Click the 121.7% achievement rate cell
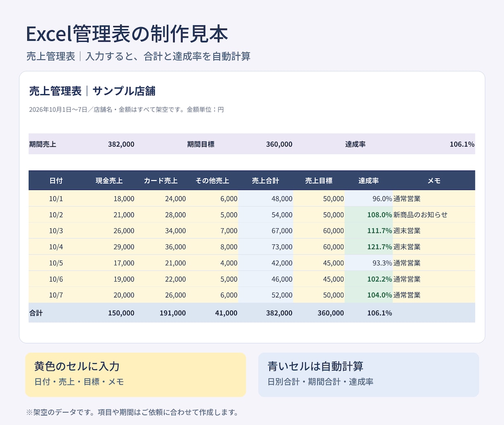Viewport: 504px width, 425px height. 368,247
